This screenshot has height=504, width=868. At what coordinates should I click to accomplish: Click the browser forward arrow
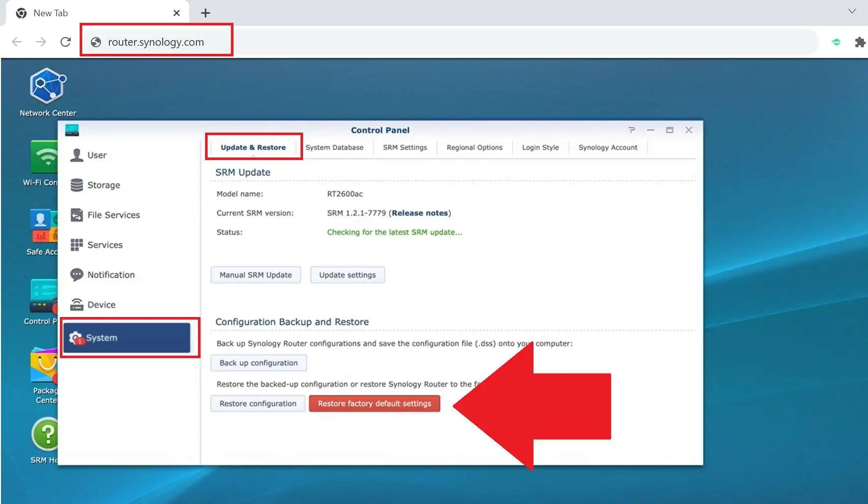pyautogui.click(x=41, y=42)
